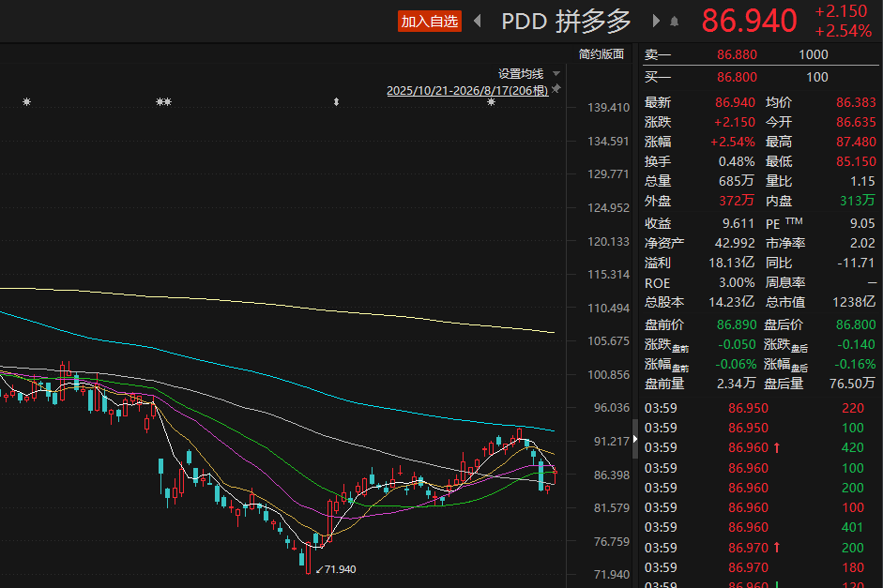
Task: Click the 最高 value 87.480
Action: [856, 142]
